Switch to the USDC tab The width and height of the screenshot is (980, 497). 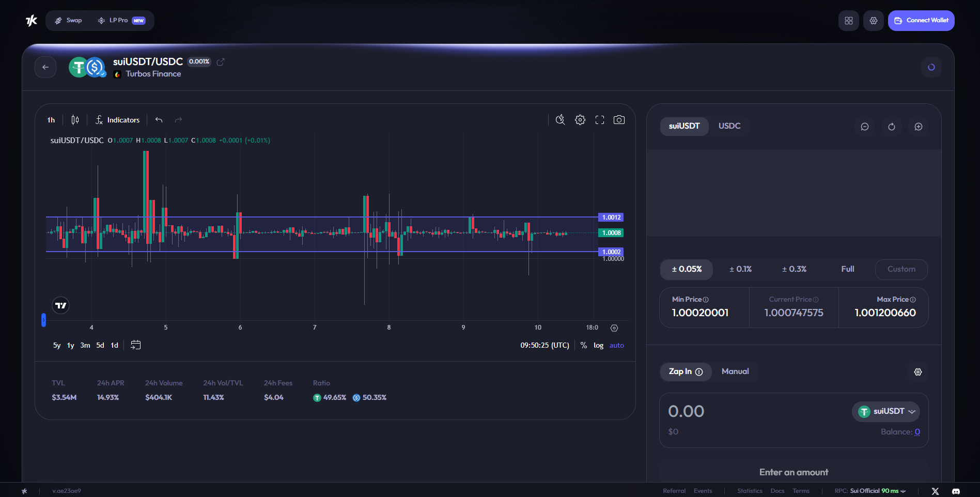[729, 126]
